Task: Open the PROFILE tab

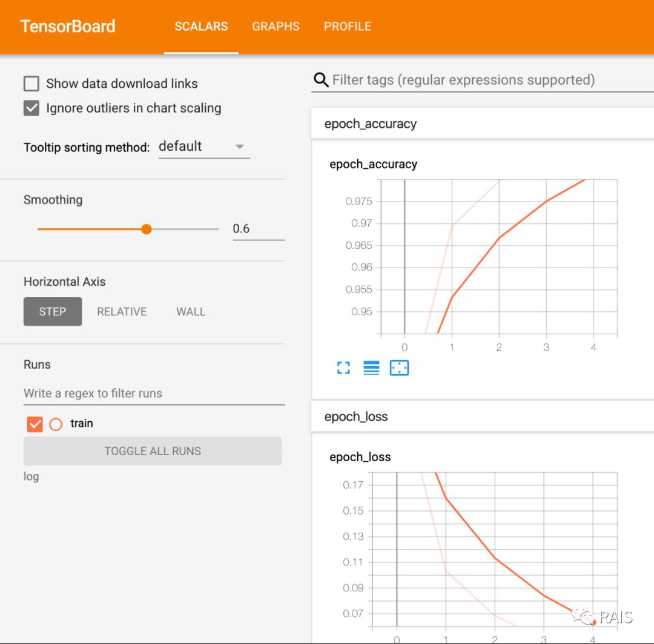Action: (348, 26)
